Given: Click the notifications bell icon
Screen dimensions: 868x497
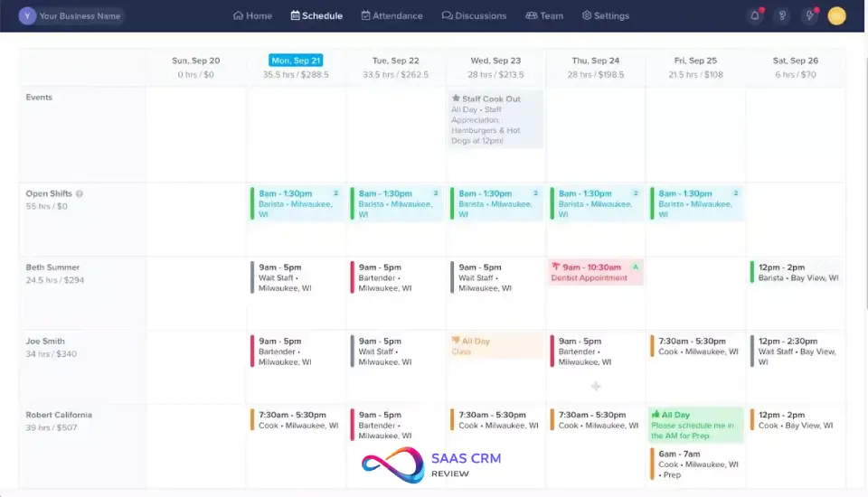Looking at the screenshot, I should click(755, 15).
